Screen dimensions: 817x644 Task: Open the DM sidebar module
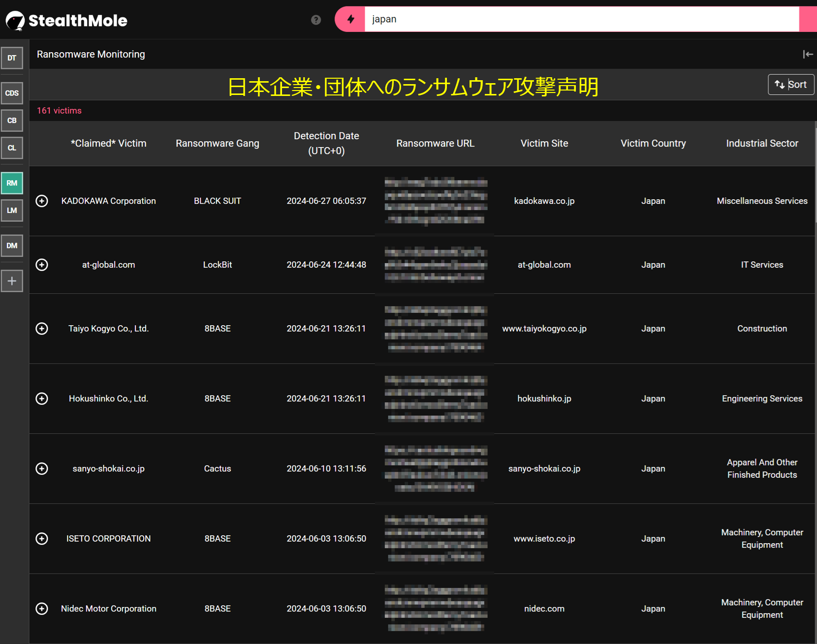(x=12, y=245)
